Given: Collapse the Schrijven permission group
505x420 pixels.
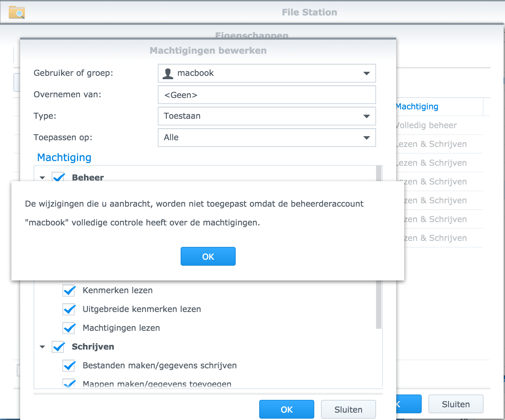Looking at the screenshot, I should 42,347.
